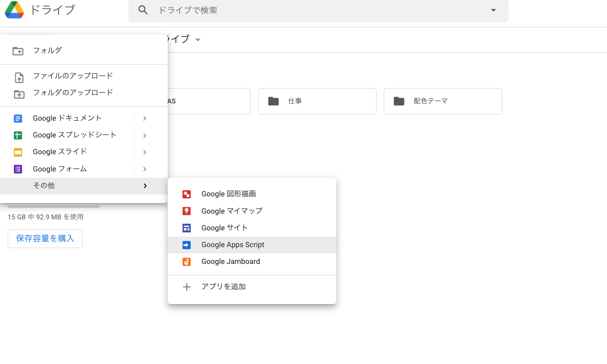Select Google スプレッドシート from the menu
Screen dimensions: 607x364
coord(84,135)
